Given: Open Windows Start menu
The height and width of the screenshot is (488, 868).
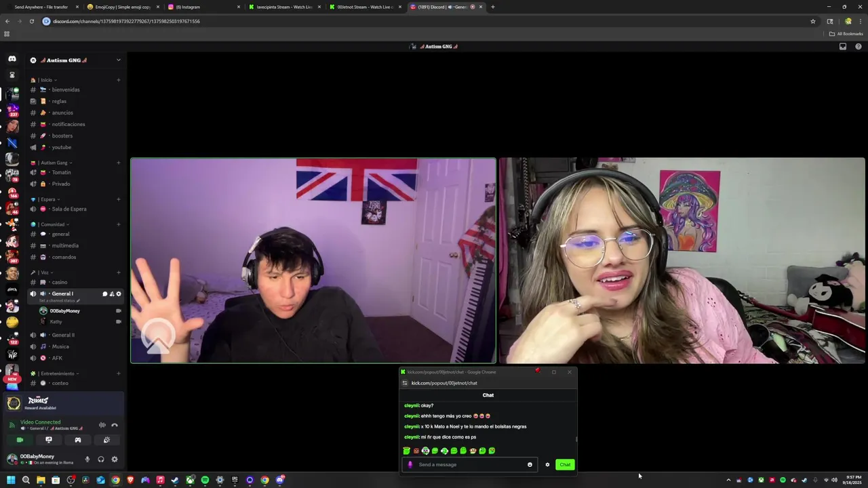Looking at the screenshot, I should (x=11, y=480).
